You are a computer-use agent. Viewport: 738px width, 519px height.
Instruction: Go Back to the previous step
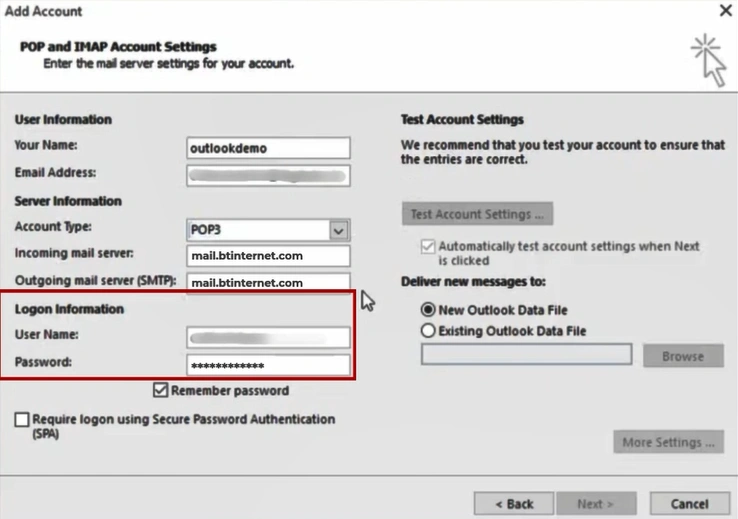(x=514, y=504)
